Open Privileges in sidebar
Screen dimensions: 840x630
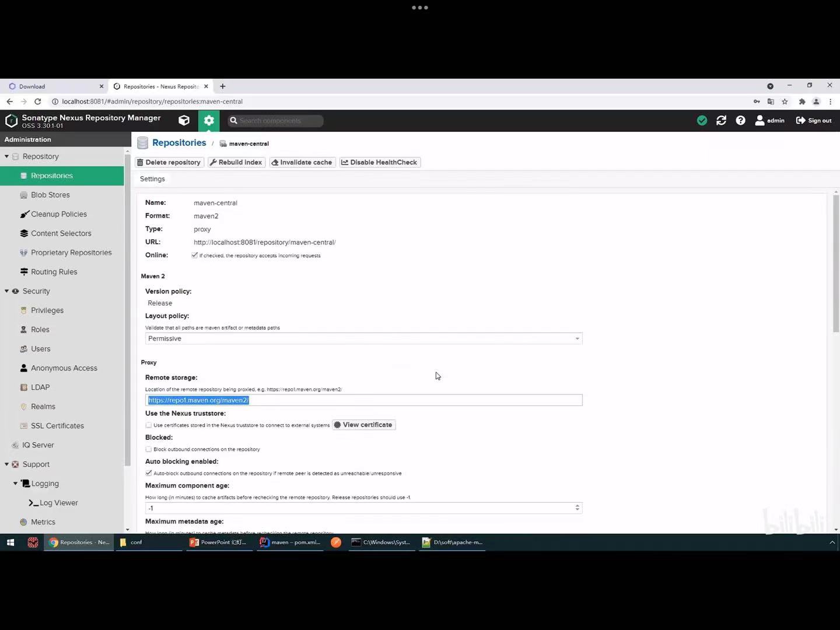tap(47, 310)
